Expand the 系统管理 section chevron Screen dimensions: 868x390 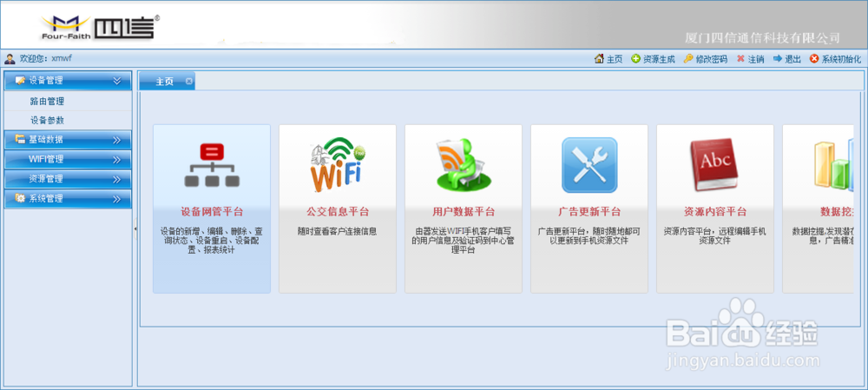click(117, 199)
